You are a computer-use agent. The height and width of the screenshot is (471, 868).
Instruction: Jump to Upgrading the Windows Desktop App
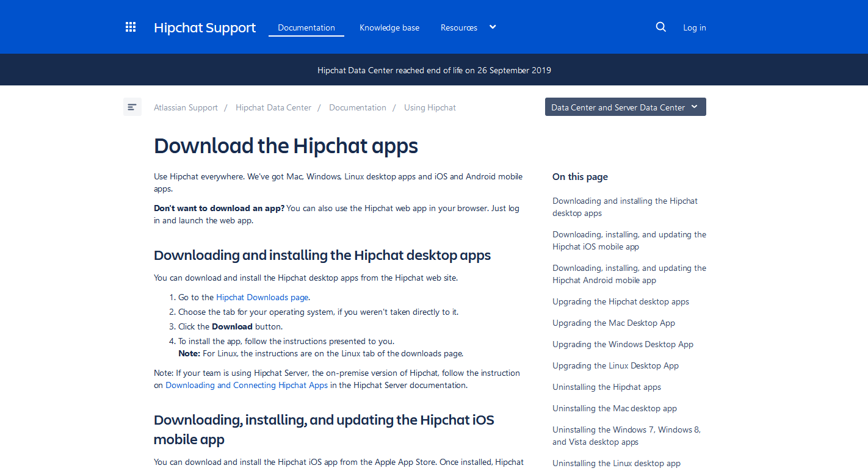(623, 344)
